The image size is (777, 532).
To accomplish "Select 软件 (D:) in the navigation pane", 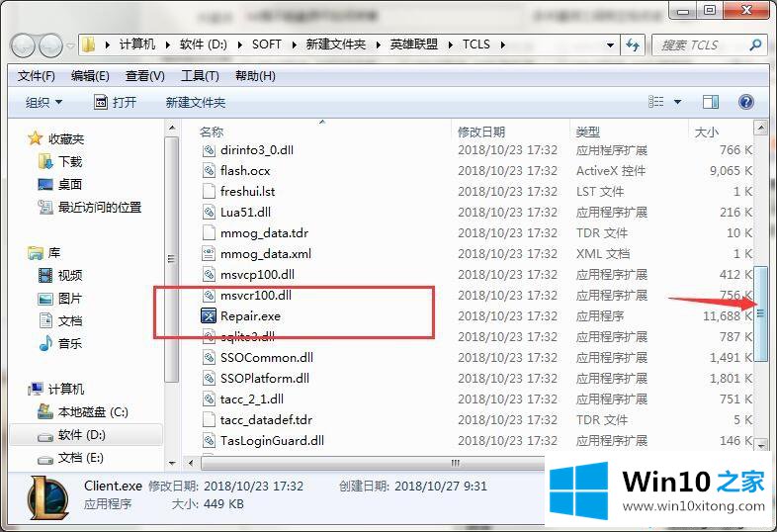I will (81, 435).
